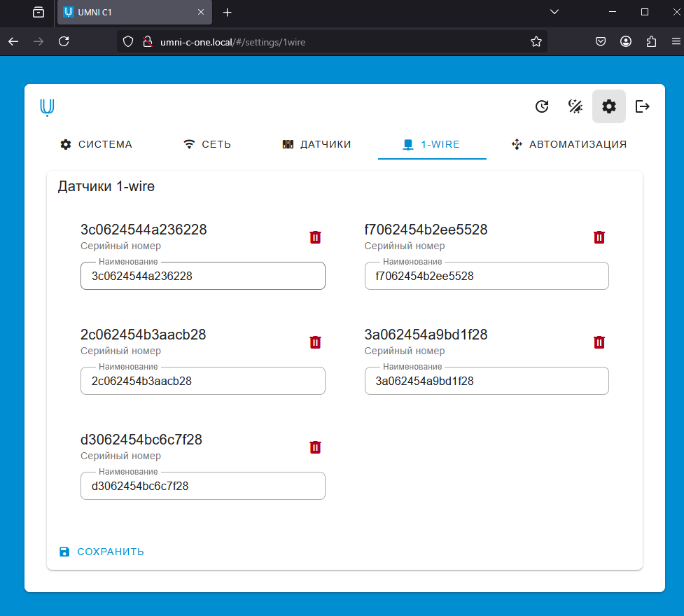Switch to the СИСТЕМА tab
Viewport: 684px width, 616px height.
[x=97, y=144]
